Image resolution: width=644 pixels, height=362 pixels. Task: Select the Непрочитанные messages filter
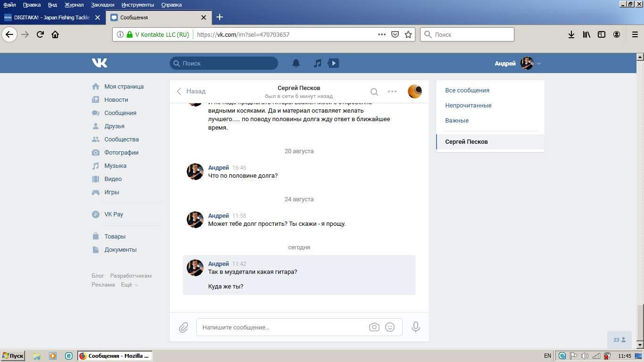click(468, 106)
